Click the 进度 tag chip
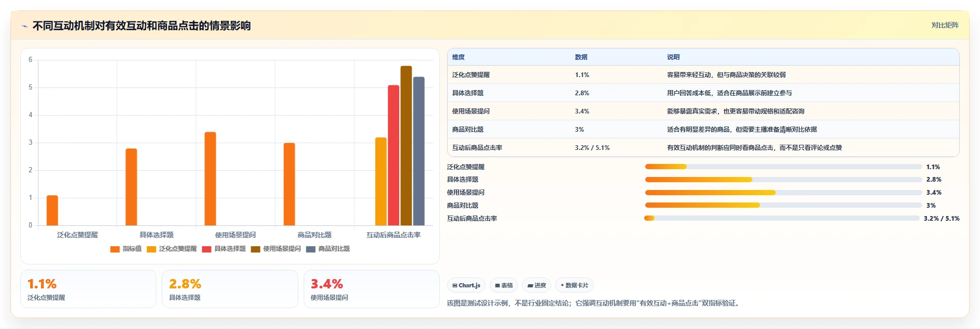Screen dimensions: 980x329 537,285
